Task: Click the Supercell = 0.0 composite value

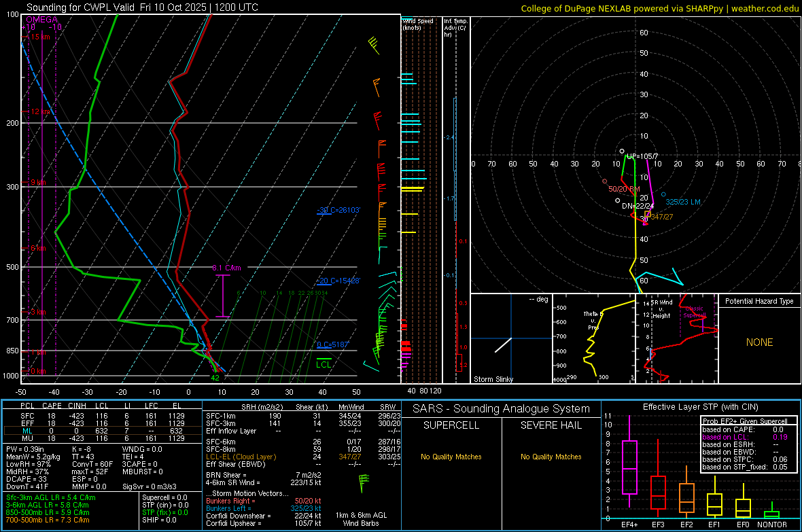Action: (164, 497)
